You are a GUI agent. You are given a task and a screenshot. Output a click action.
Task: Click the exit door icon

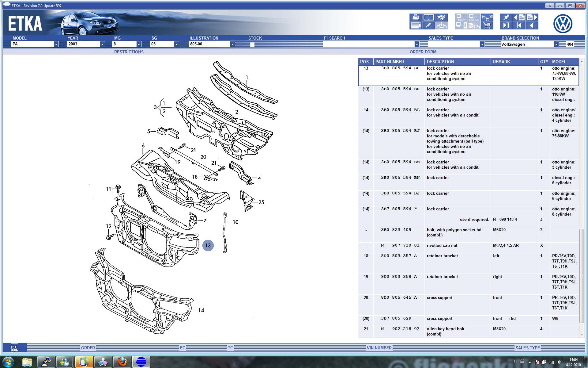click(x=506, y=26)
